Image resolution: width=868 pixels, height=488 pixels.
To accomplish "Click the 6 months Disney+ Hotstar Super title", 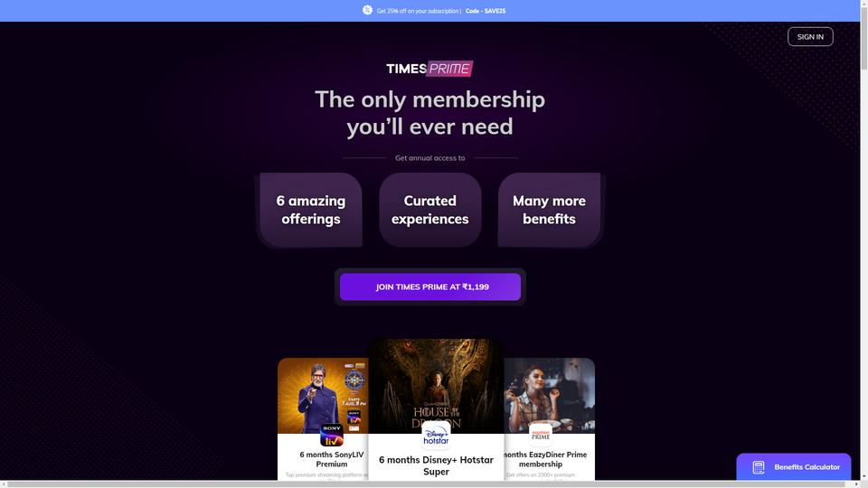I will point(436,466).
